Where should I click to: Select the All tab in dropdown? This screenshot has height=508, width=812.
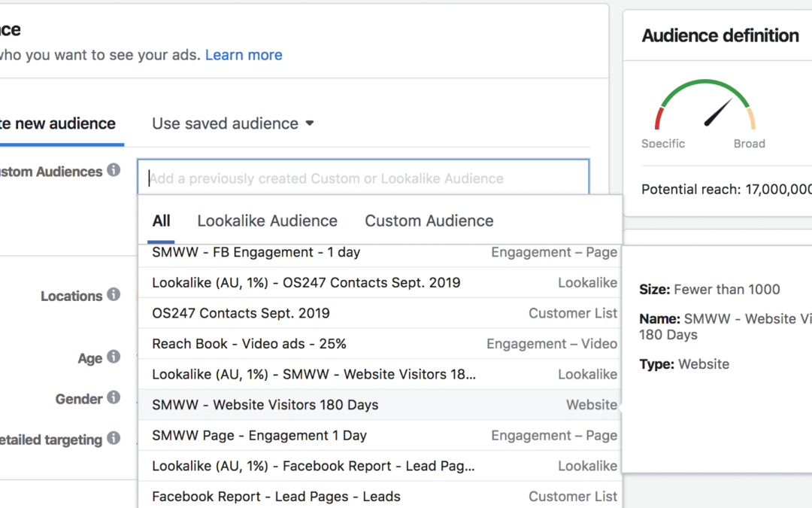(161, 221)
